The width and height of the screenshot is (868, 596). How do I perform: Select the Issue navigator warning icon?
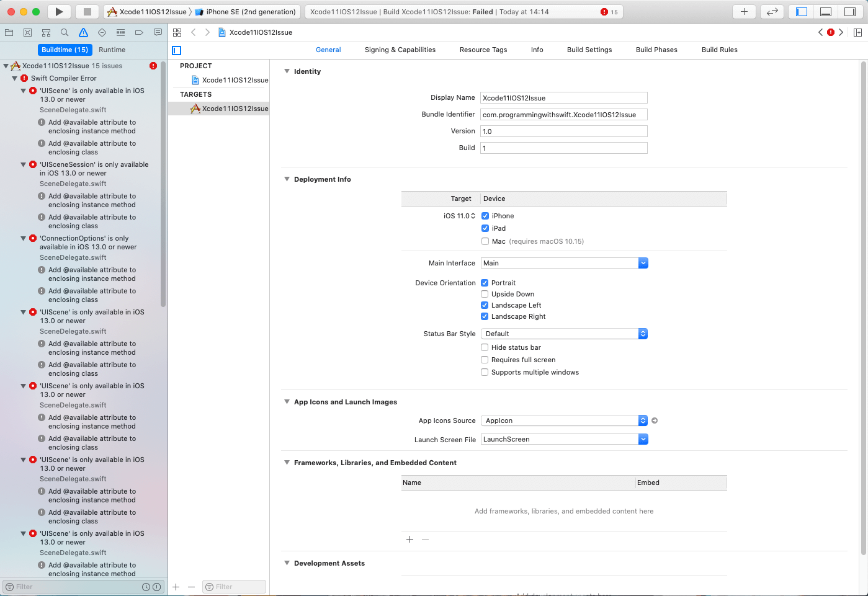[x=83, y=32]
